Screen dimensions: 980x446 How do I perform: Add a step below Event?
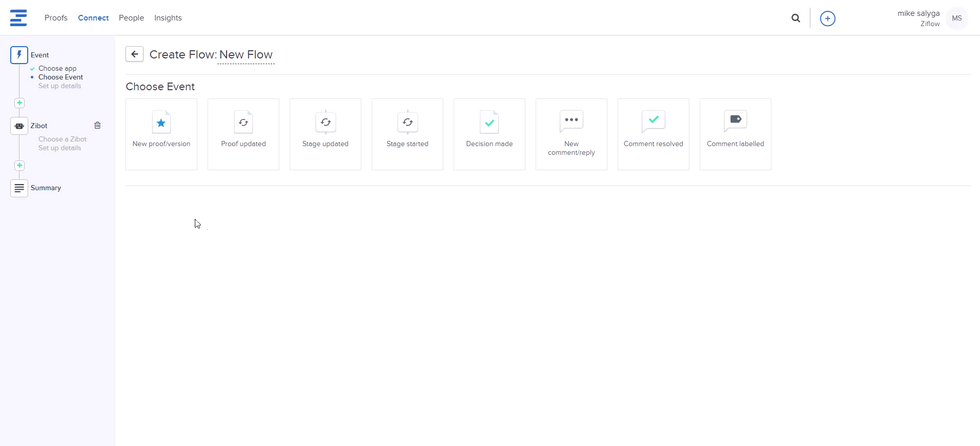click(19, 103)
